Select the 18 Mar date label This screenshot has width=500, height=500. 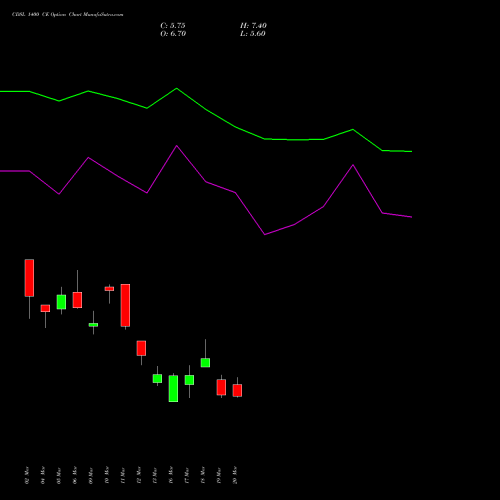click(203, 475)
